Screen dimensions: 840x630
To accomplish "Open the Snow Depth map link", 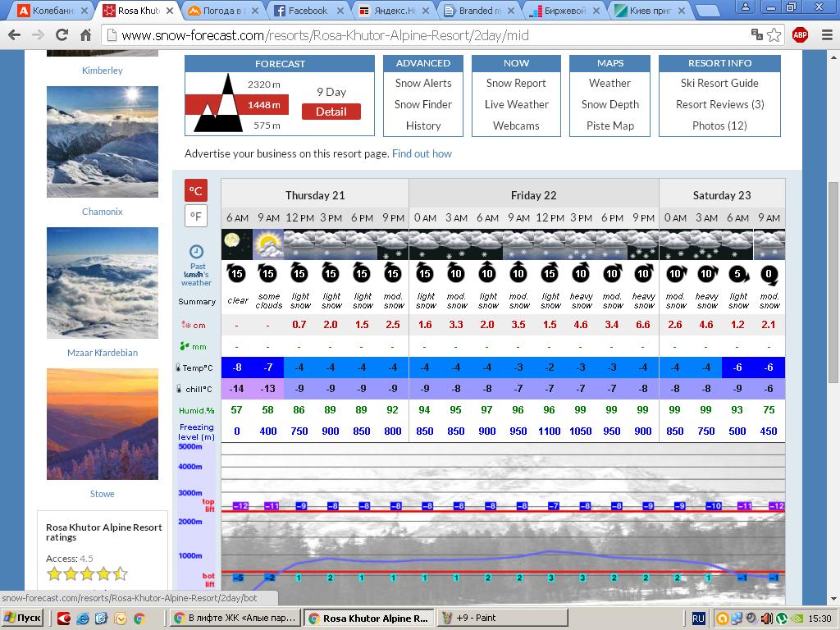I will coord(610,104).
